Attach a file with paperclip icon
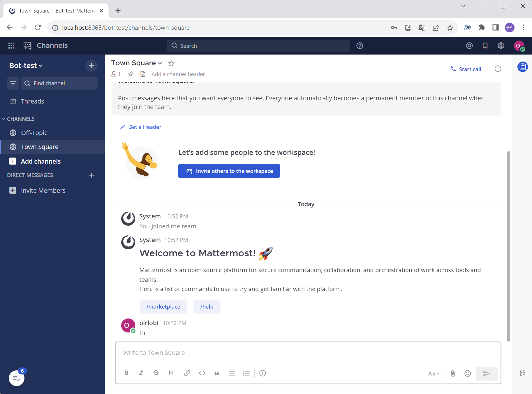The height and width of the screenshot is (394, 532). (453, 374)
